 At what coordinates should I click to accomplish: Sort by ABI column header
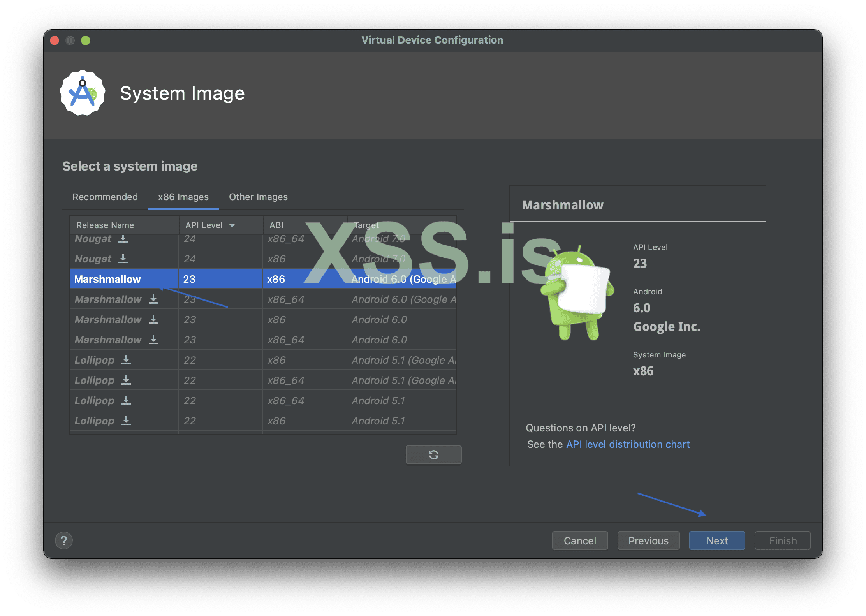(276, 225)
